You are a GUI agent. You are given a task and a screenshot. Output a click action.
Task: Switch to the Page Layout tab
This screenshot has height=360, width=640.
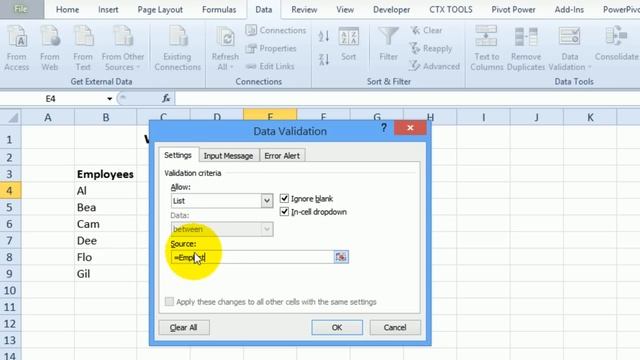click(160, 9)
